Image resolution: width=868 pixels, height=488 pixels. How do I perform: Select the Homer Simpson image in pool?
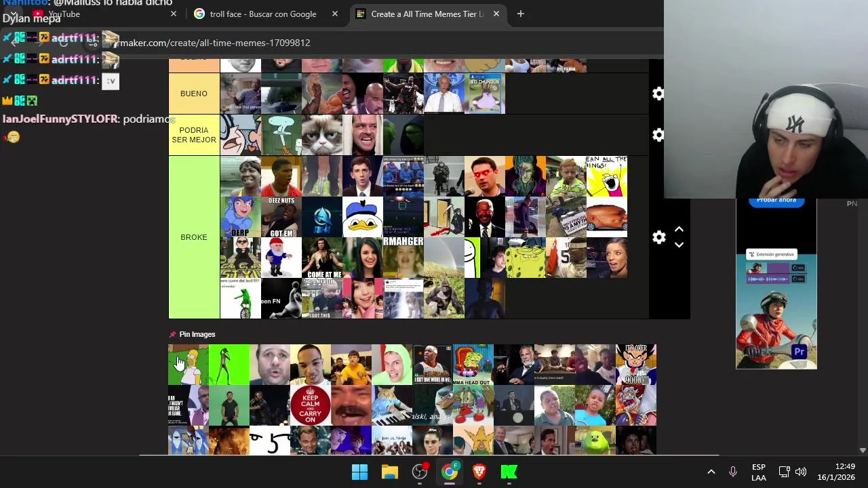pyautogui.click(x=189, y=365)
